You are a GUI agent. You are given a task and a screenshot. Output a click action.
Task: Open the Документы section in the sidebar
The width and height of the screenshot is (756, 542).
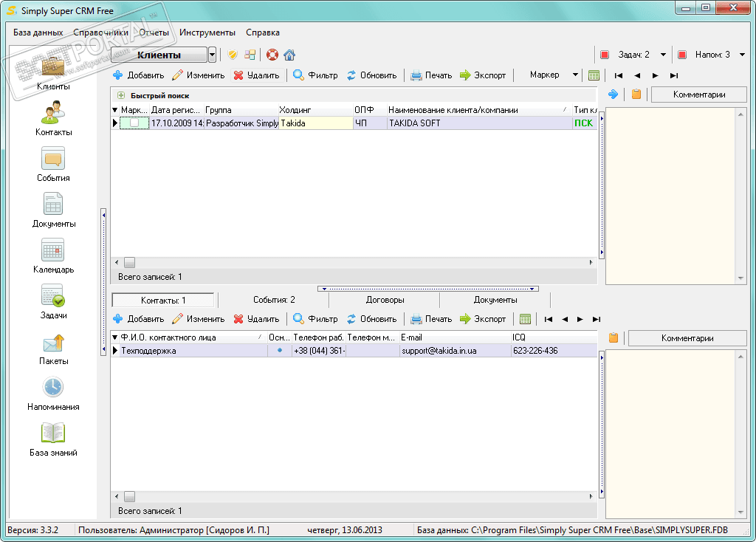pos(53,210)
